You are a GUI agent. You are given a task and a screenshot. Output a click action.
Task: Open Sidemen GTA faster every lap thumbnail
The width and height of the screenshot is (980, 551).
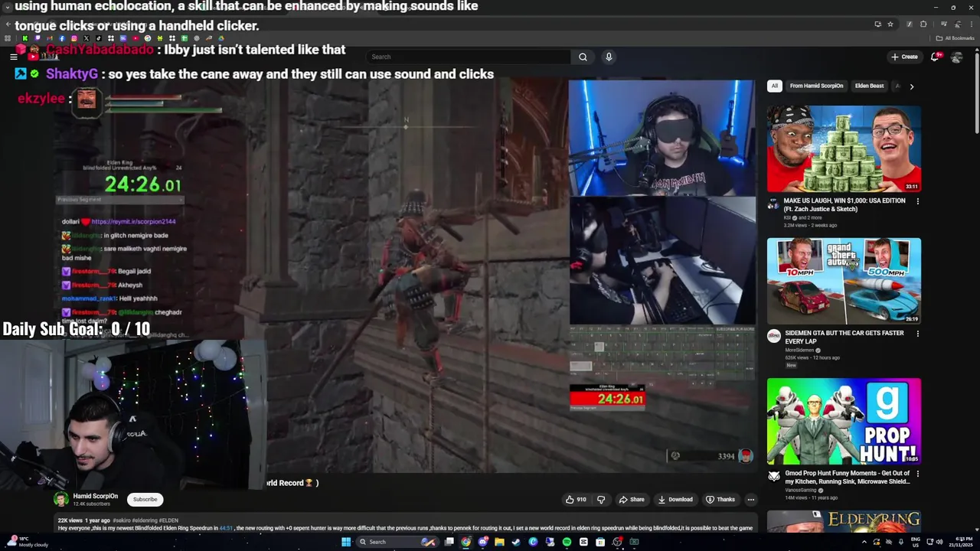click(x=844, y=281)
